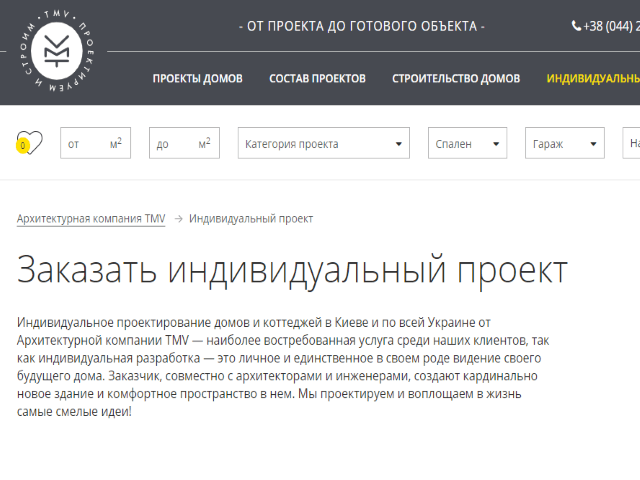640x480 pixels.
Task: Expand the Гараж dropdown
Action: click(564, 143)
